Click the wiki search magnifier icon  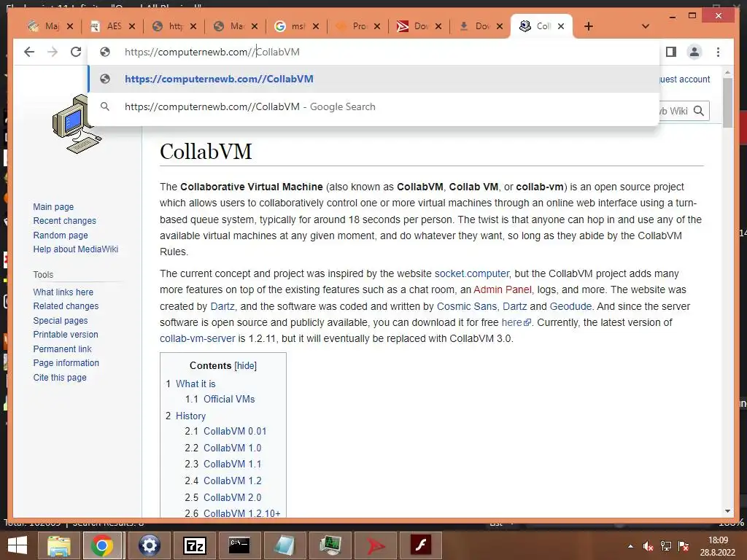point(698,111)
